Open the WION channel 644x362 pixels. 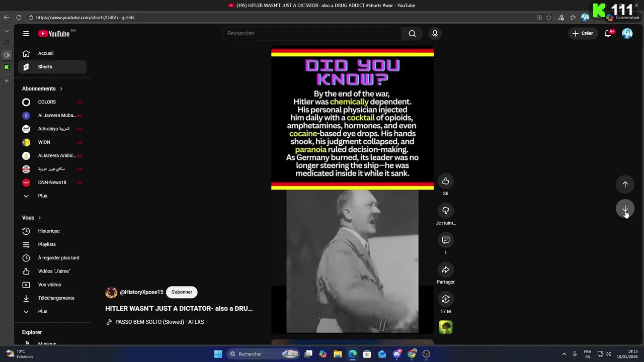tap(52, 142)
